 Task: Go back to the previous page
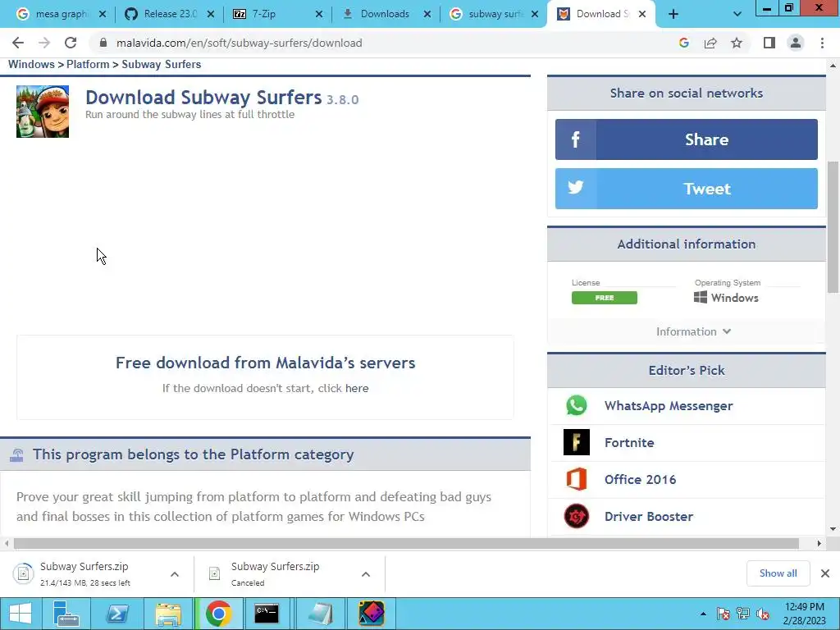(18, 43)
